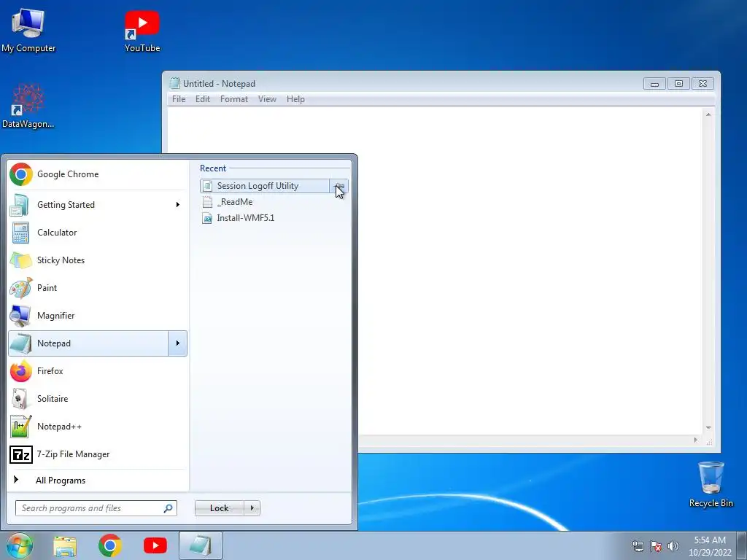The image size is (747, 560).
Task: Click the volume speaker tray icon
Action: coord(673,546)
